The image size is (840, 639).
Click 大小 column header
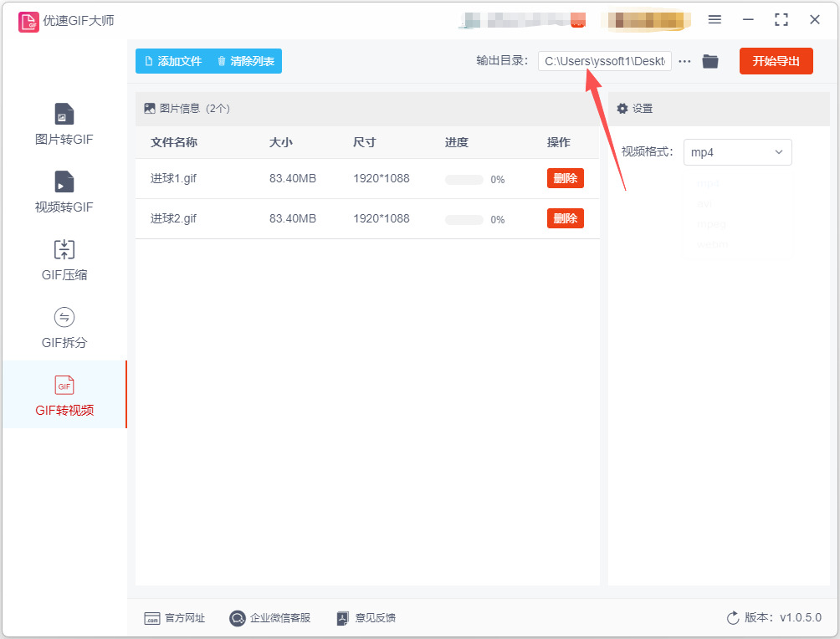coord(281,142)
